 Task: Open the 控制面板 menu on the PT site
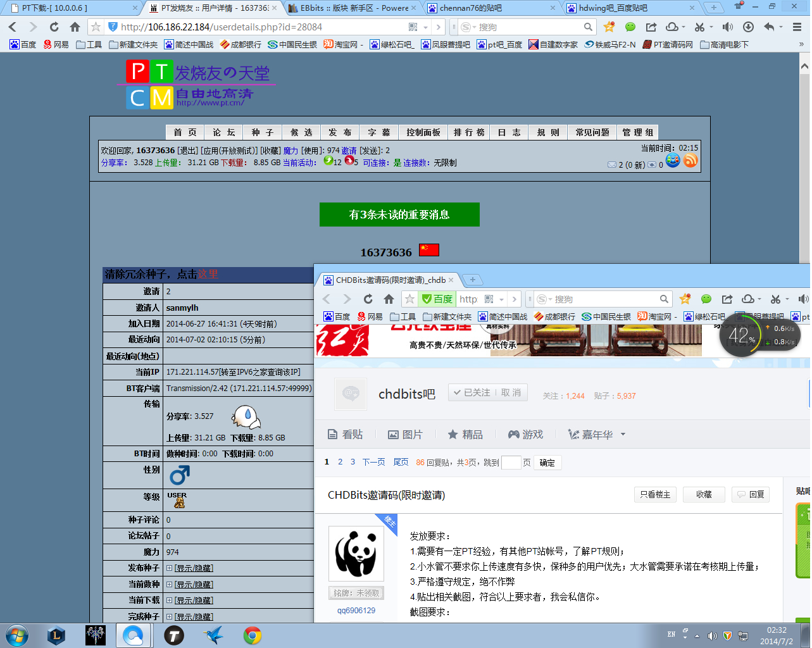click(x=423, y=132)
